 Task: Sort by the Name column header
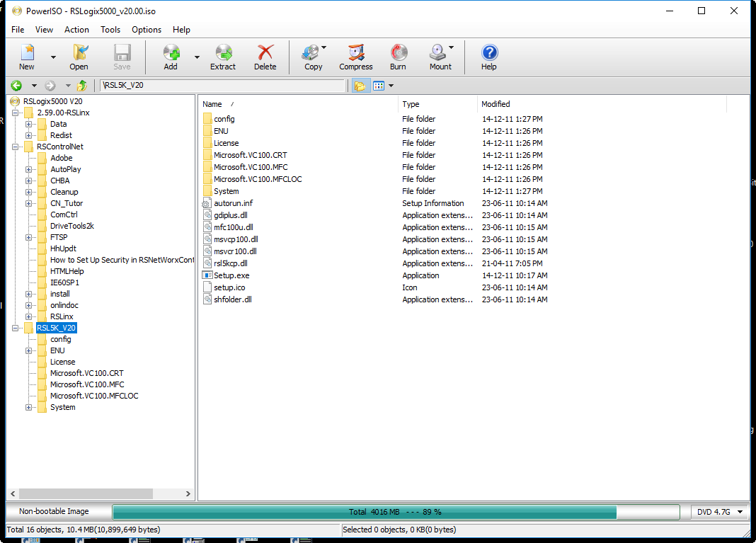coord(298,104)
